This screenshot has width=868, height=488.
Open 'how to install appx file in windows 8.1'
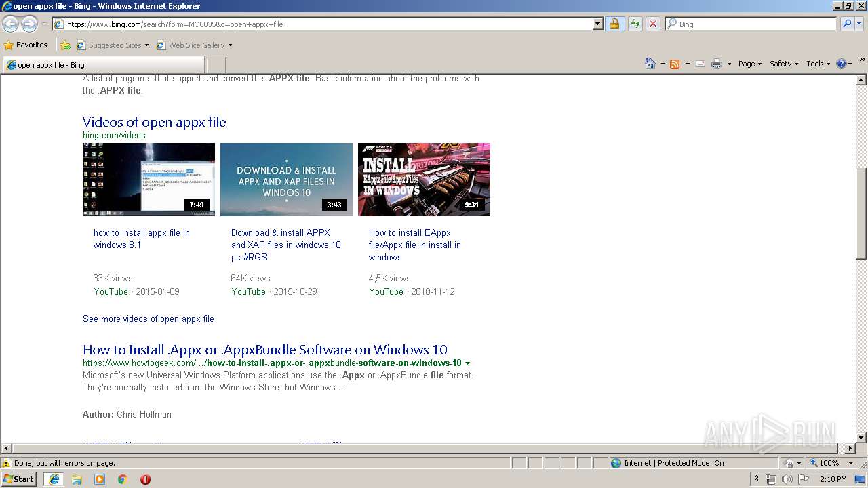142,239
